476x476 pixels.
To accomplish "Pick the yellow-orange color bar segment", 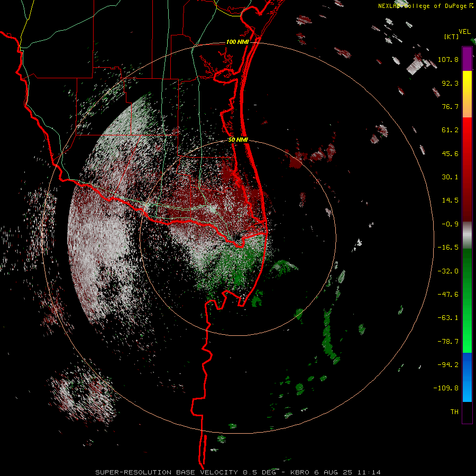I will click(467, 94).
